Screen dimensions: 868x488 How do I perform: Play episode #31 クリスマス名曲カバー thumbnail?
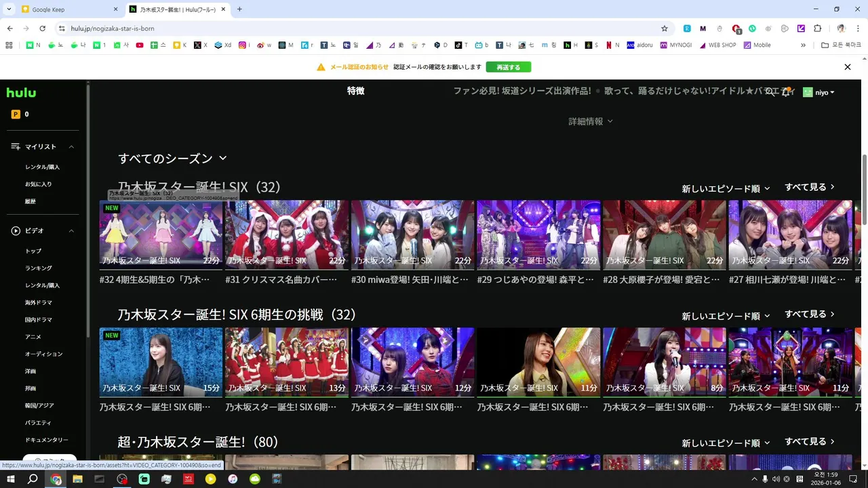click(287, 235)
